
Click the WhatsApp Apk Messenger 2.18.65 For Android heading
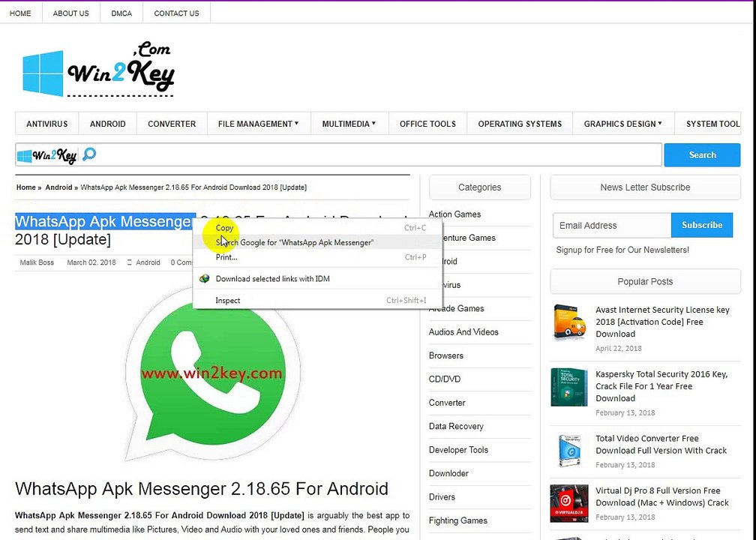[x=202, y=488]
